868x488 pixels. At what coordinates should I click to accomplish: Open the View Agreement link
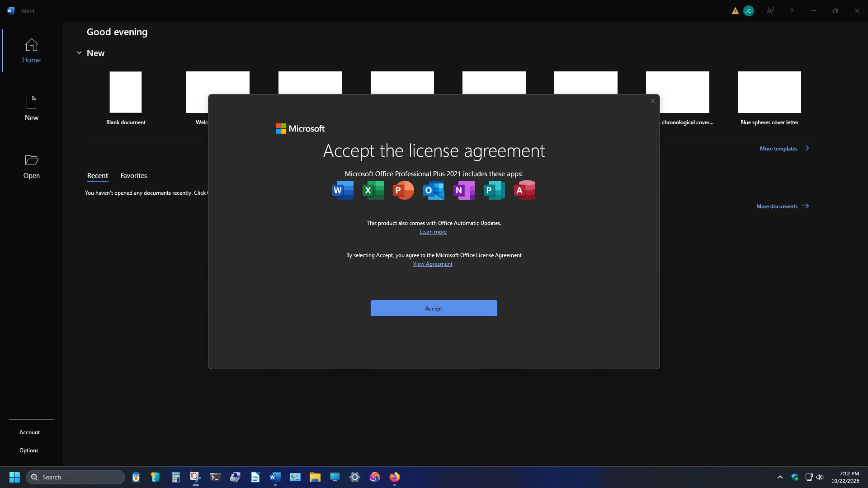point(432,264)
